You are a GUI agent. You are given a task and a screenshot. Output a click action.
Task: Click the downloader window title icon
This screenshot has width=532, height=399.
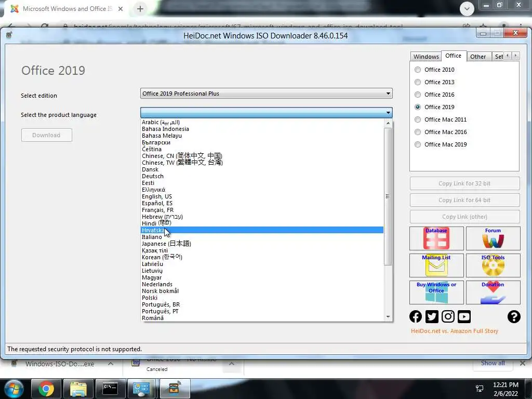click(x=9, y=35)
